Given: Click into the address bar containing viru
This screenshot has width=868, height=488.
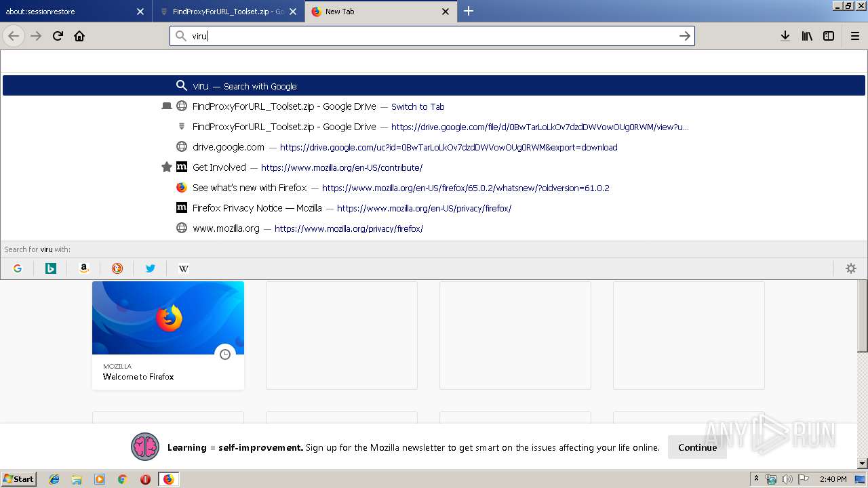Looking at the screenshot, I should click(x=432, y=36).
